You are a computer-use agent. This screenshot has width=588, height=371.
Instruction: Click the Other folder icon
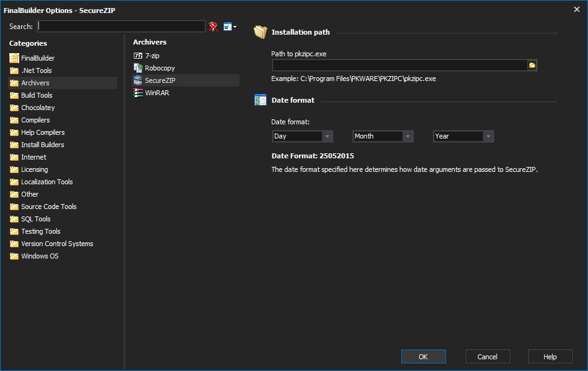click(14, 194)
